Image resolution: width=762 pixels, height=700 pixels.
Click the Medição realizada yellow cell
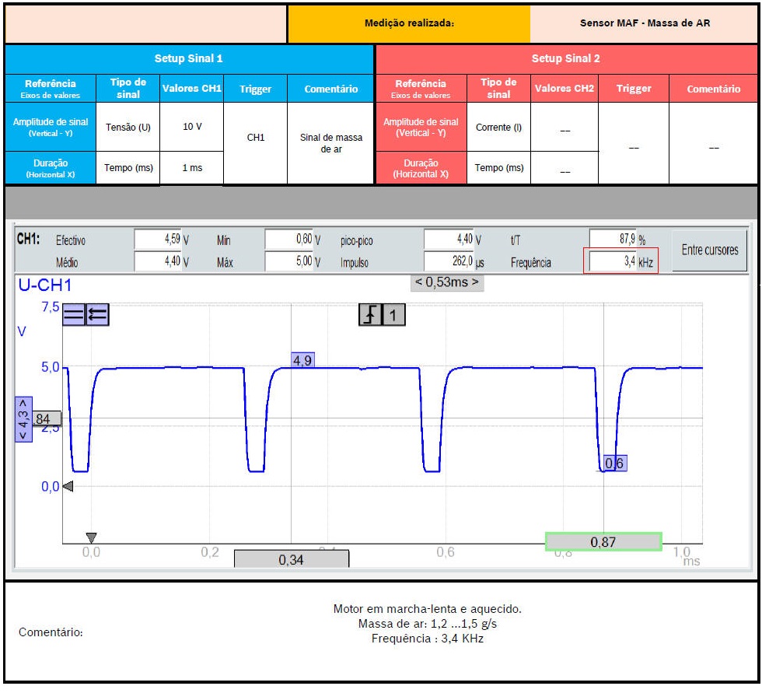pyautogui.click(x=409, y=23)
